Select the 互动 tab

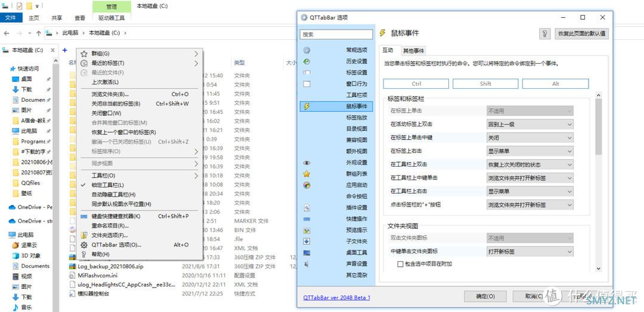click(x=388, y=51)
